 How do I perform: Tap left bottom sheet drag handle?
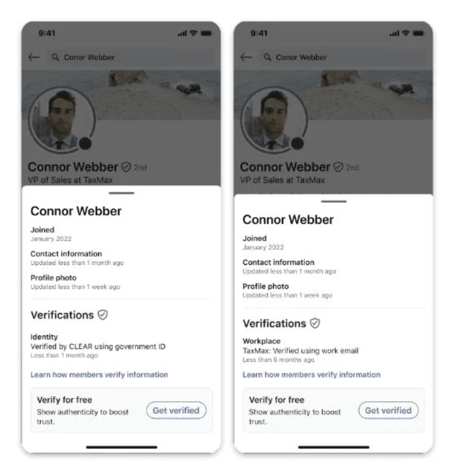point(121,193)
